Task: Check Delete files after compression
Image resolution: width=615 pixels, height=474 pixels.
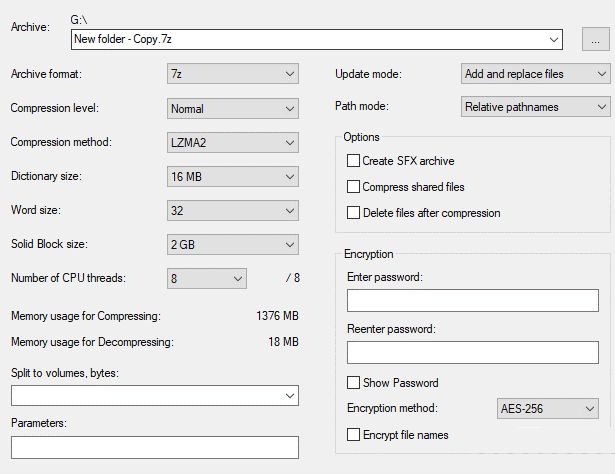Action: (353, 213)
